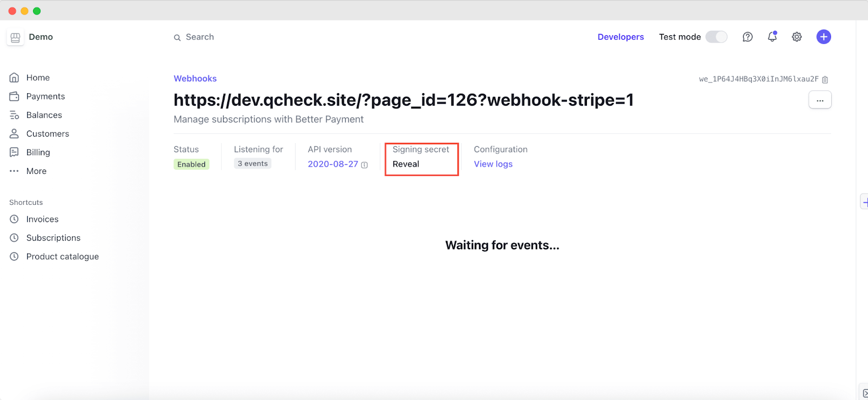Click the blue plus create button
This screenshot has height=400, width=868.
(x=824, y=37)
